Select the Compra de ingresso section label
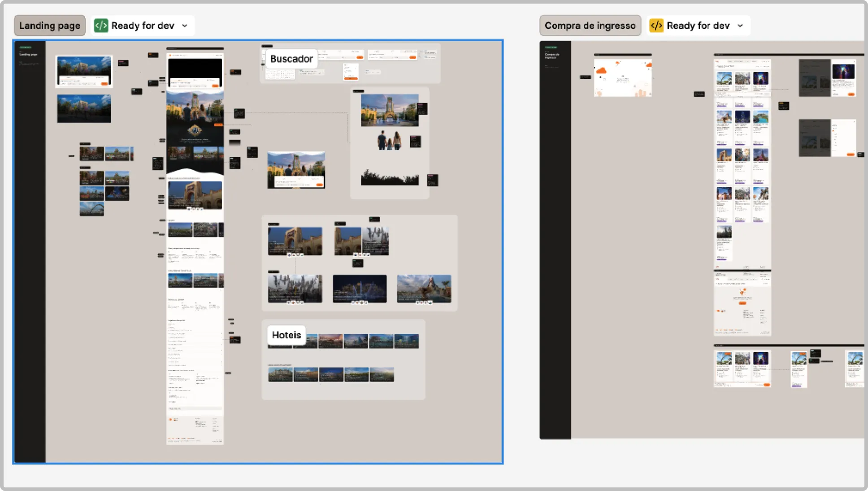The image size is (868, 491). pos(590,26)
